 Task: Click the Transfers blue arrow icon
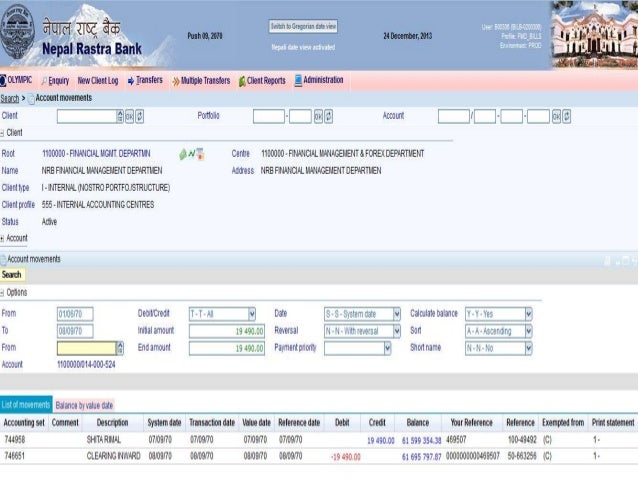(x=131, y=81)
